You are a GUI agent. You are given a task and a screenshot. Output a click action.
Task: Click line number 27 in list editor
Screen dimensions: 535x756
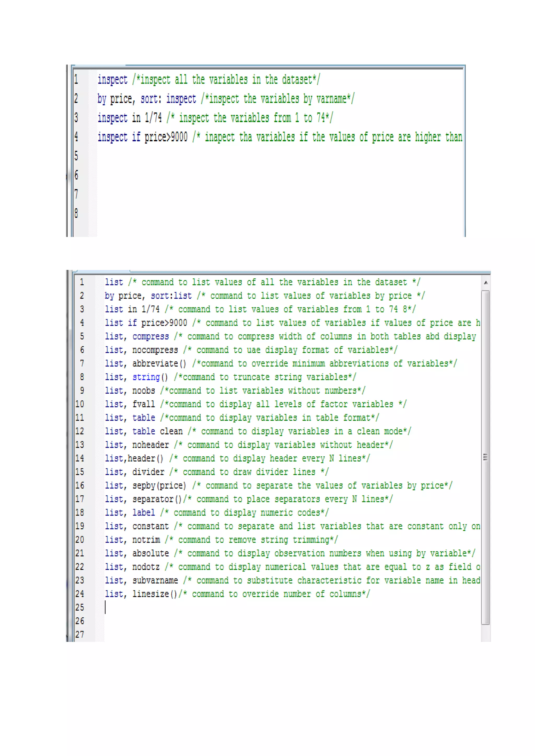(80, 635)
